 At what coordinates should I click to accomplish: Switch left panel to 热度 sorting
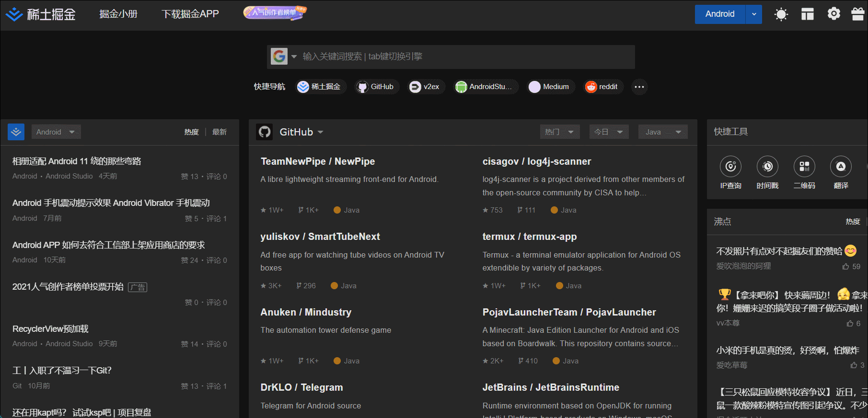coord(191,132)
